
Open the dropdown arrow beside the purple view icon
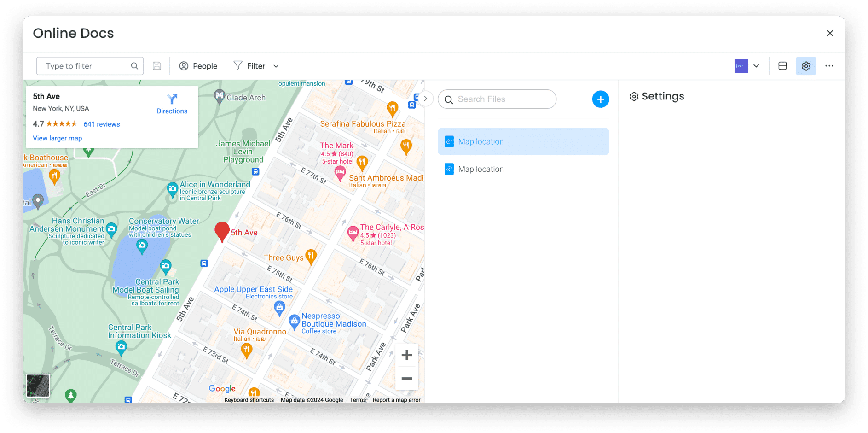click(x=756, y=66)
